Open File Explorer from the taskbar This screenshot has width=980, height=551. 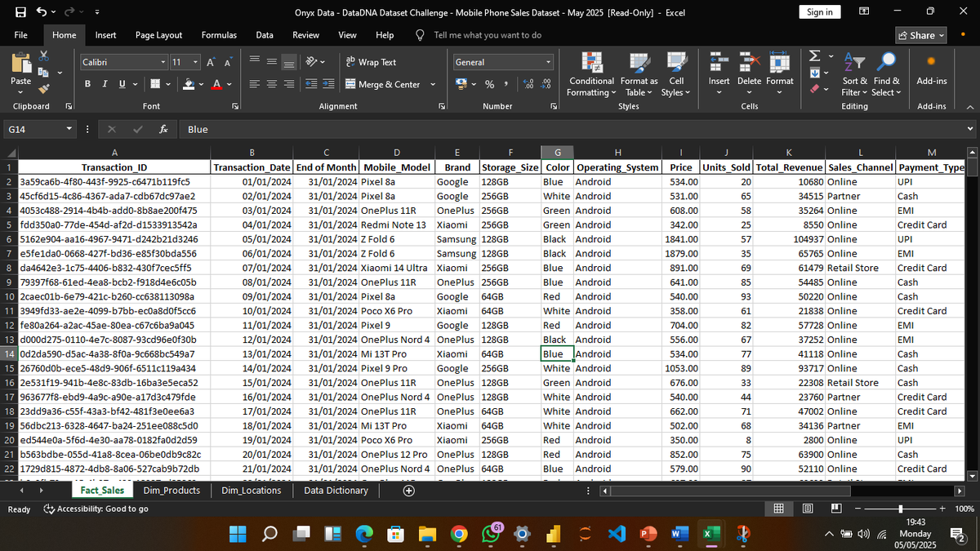(429, 534)
